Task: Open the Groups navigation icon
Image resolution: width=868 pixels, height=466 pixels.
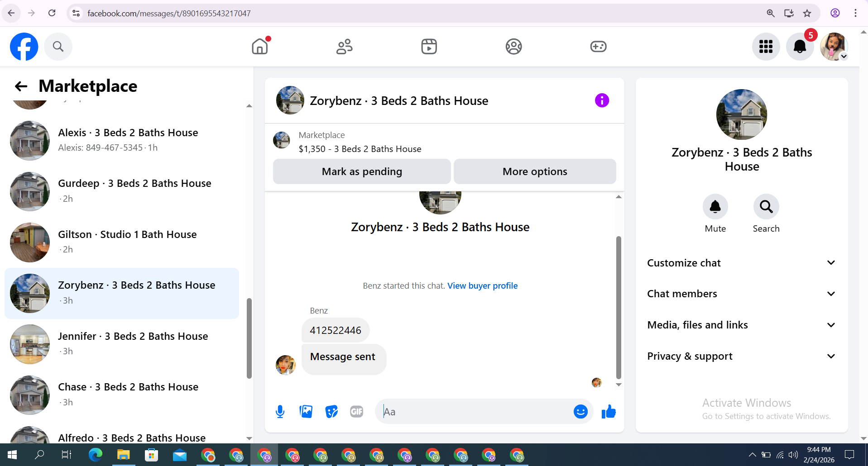Action: pyautogui.click(x=513, y=47)
